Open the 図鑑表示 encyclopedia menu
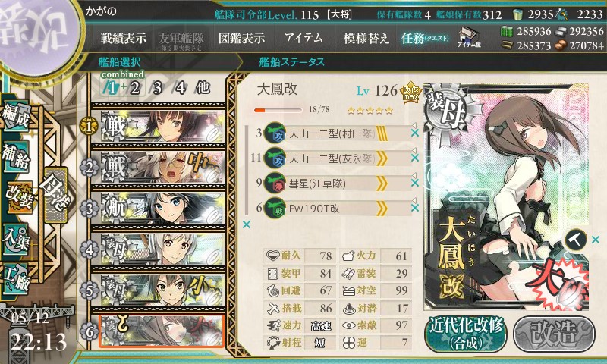Viewport: 607px width, 364px height. pyautogui.click(x=241, y=38)
